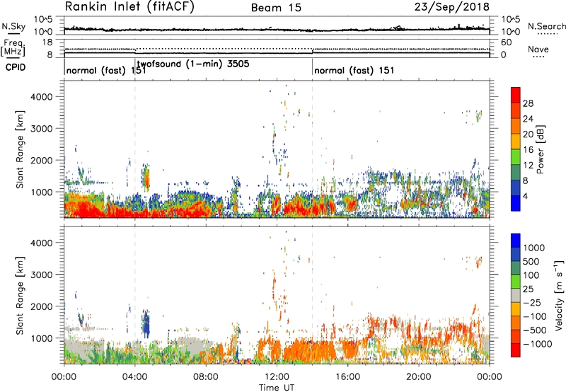The width and height of the screenshot is (566, 392).
Task: Click the '3000' range tick on velocity panel
Action: [42, 275]
